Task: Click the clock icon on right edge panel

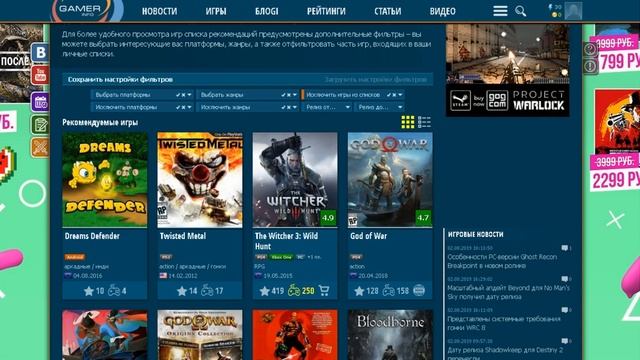Action: click(590, 49)
